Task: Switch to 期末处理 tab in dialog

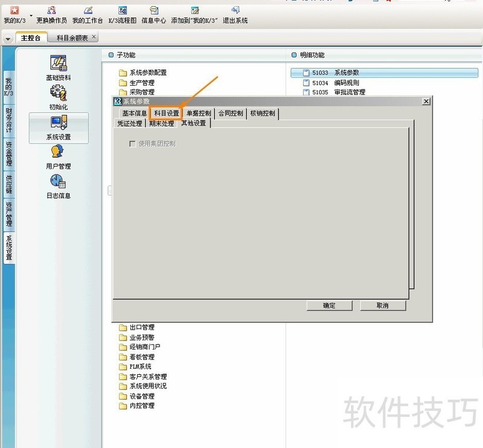Action: [161, 123]
